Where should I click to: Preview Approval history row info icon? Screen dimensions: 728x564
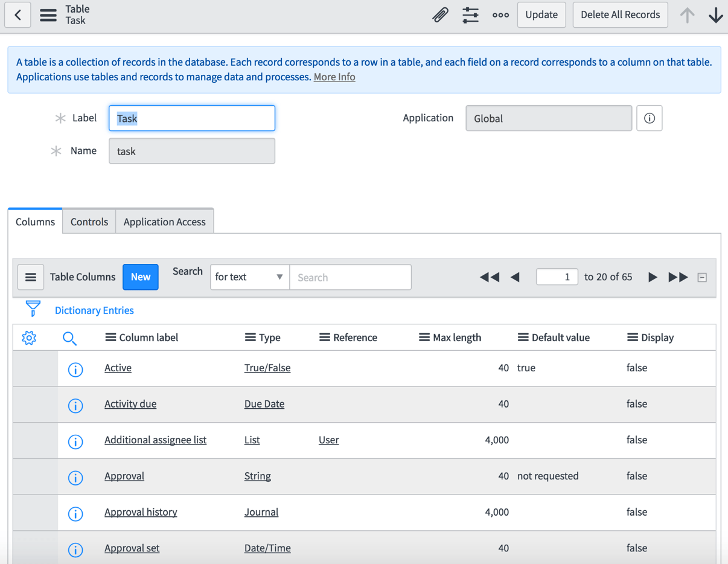[x=75, y=514]
